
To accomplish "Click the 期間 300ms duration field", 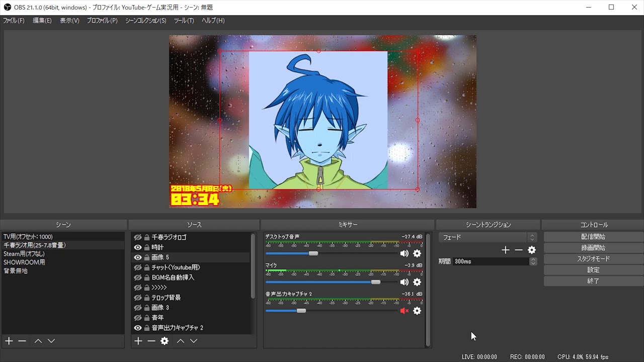I will [x=491, y=261].
